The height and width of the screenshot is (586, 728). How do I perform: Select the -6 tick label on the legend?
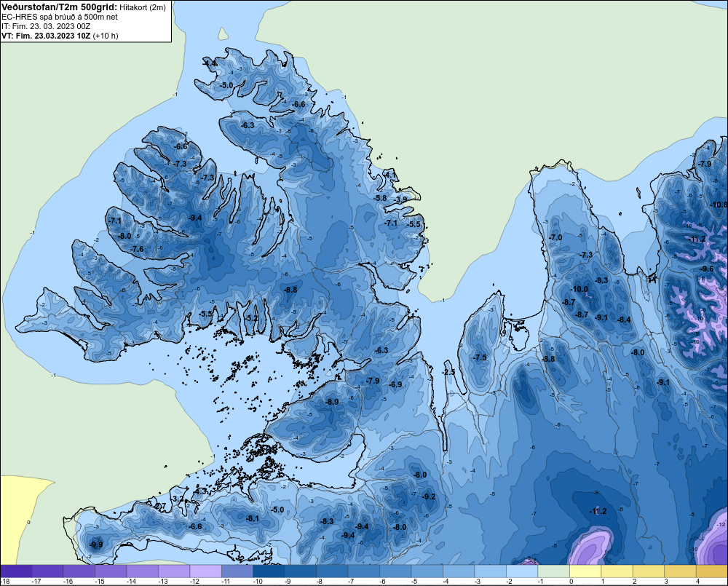(383, 582)
